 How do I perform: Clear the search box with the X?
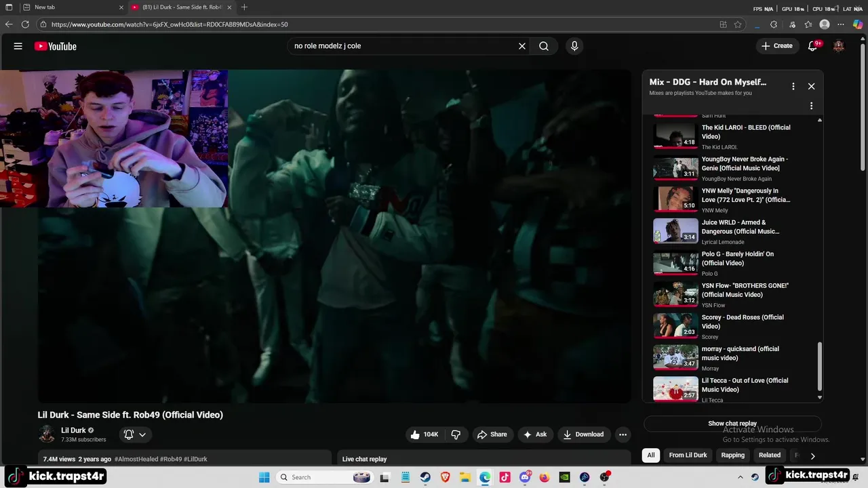coord(522,46)
